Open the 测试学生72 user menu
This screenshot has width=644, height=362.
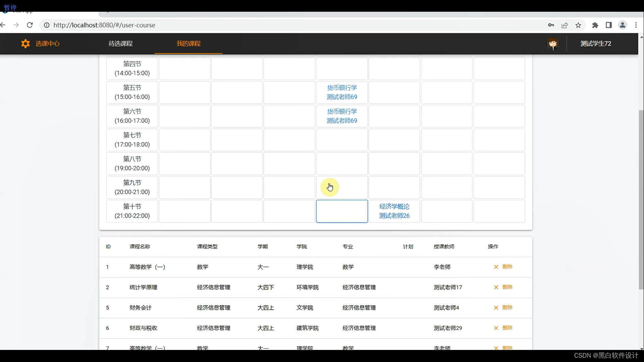pyautogui.click(x=596, y=44)
